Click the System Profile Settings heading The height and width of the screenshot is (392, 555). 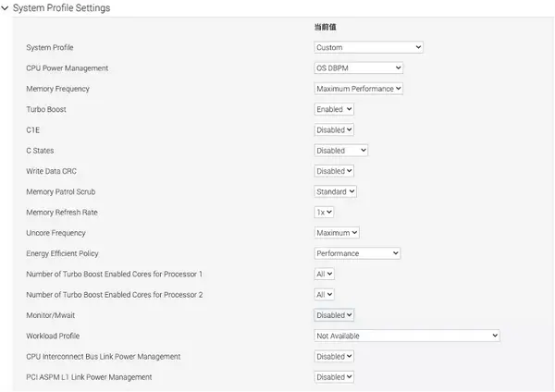pos(62,7)
